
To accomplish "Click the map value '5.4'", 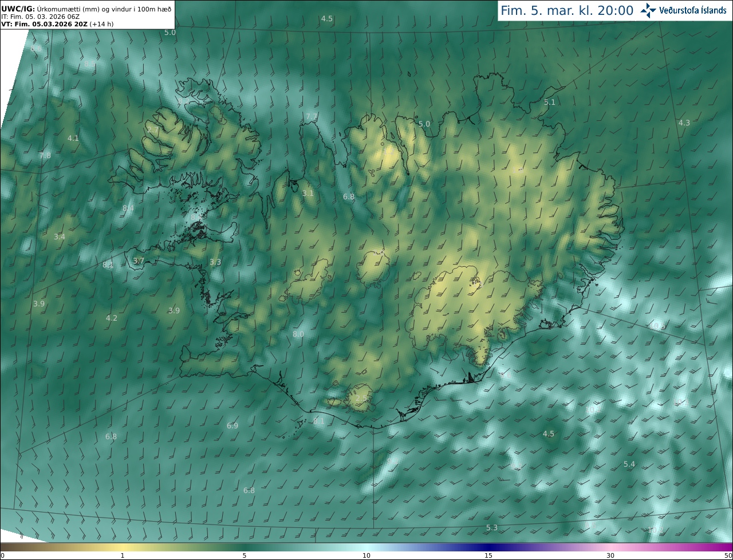I will (629, 464).
